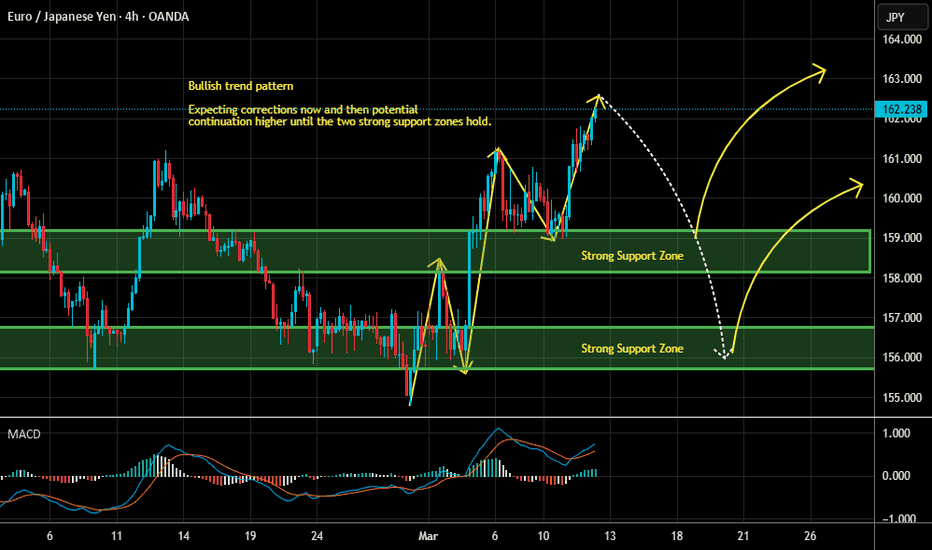
Task: Click the 156.000 price axis label
Action: pyautogui.click(x=902, y=357)
